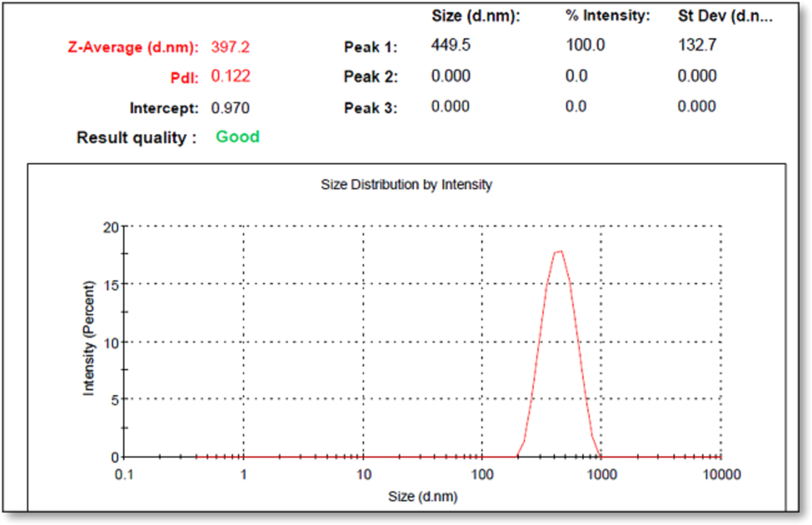
Task: Click the Intercept value 0.970
Action: 230,108
